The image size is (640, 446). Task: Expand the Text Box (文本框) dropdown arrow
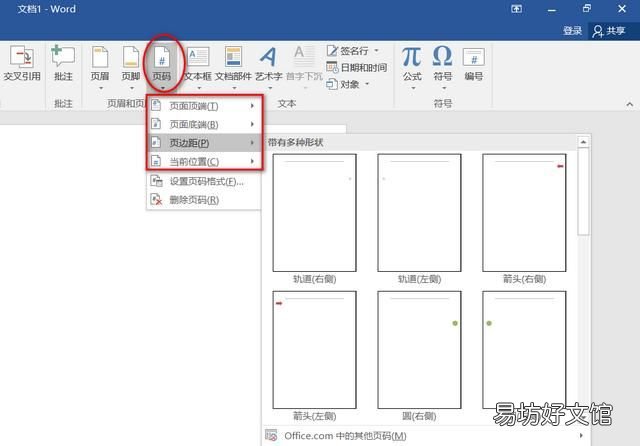199,88
